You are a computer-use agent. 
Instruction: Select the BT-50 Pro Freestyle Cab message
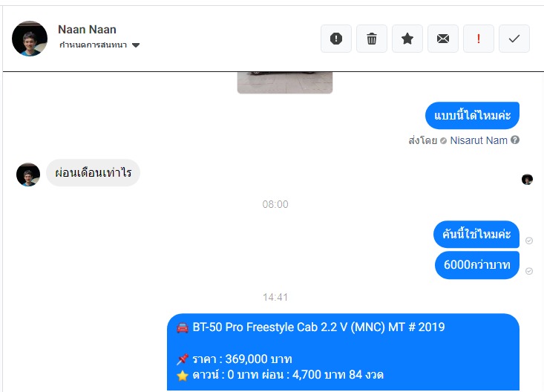pos(343,352)
